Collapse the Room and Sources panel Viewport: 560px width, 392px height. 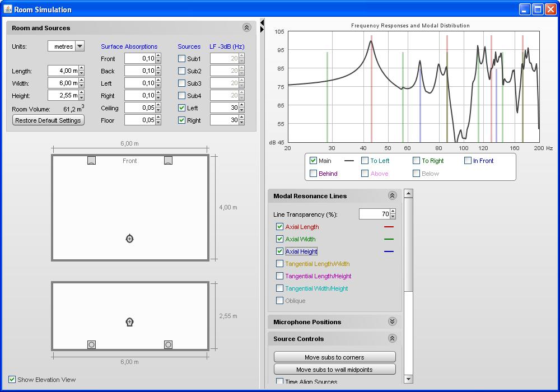click(246, 27)
